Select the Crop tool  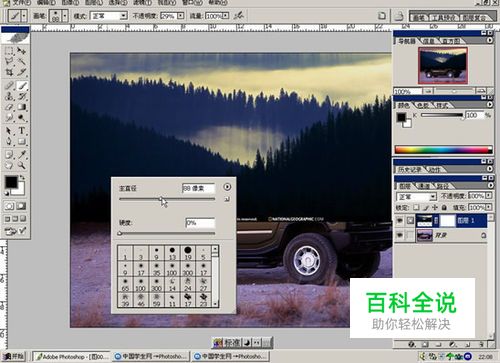pyautogui.click(x=9, y=72)
